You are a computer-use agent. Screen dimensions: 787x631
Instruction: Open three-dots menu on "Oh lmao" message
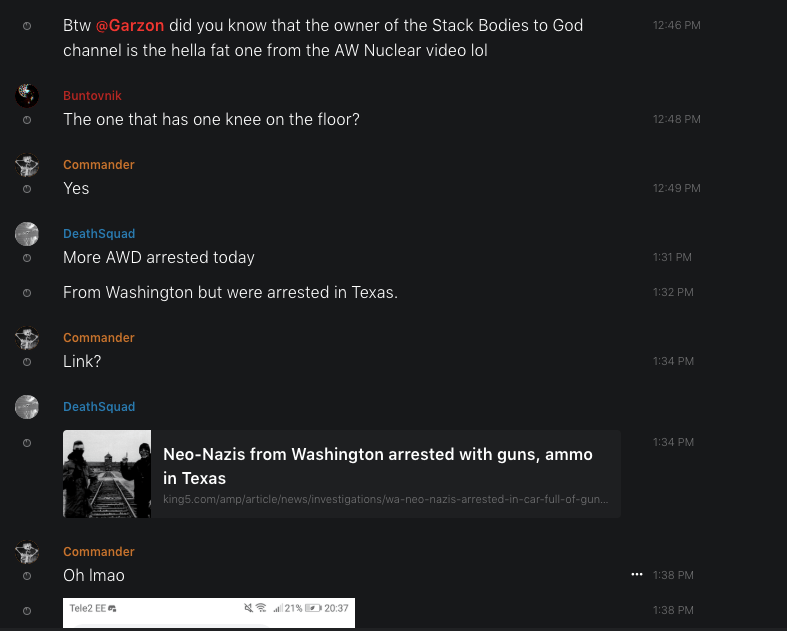coord(636,575)
